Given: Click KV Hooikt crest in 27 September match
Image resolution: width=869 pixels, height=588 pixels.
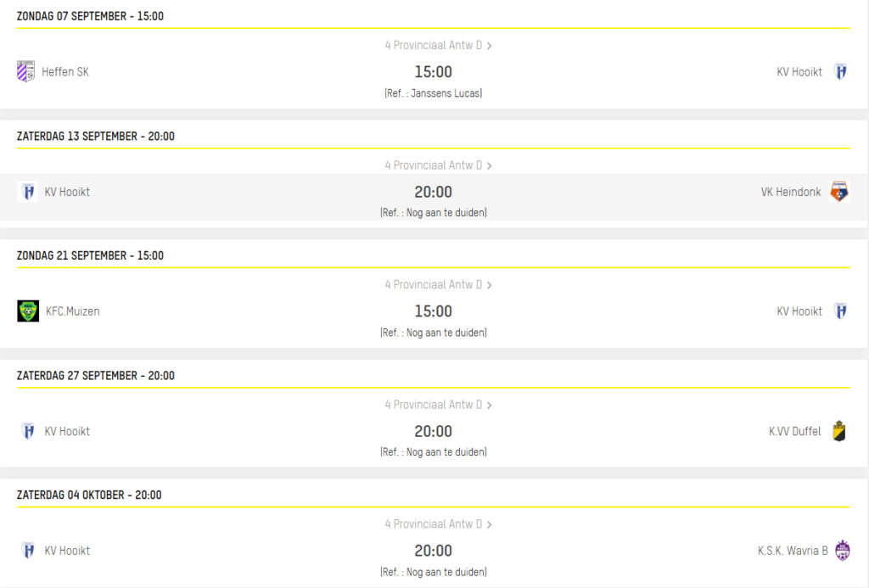Looking at the screenshot, I should tap(28, 431).
